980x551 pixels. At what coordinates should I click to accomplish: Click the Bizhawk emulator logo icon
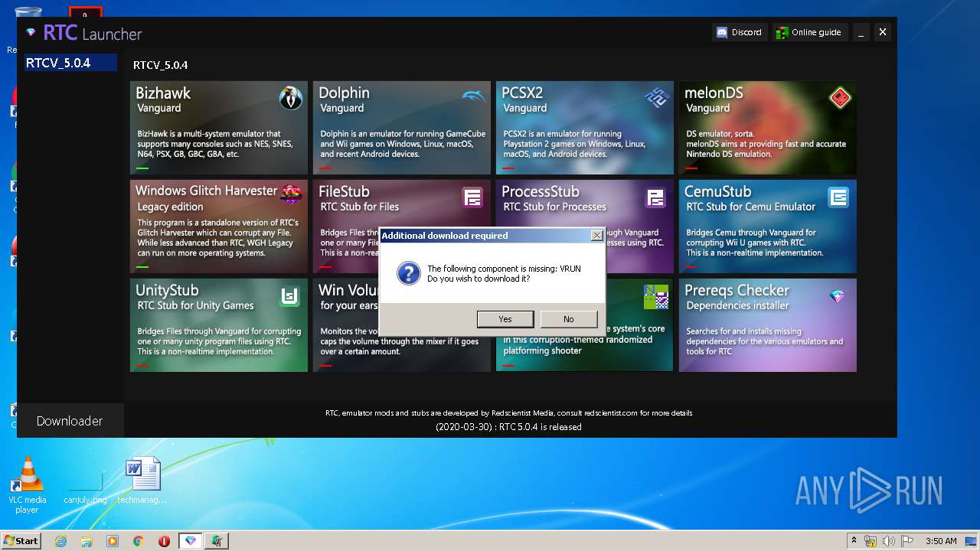coord(291,97)
